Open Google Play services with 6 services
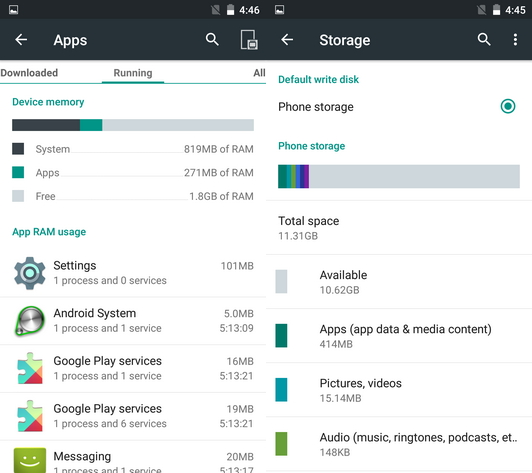Image resolution: width=532 pixels, height=473 pixels. pyautogui.click(x=133, y=416)
